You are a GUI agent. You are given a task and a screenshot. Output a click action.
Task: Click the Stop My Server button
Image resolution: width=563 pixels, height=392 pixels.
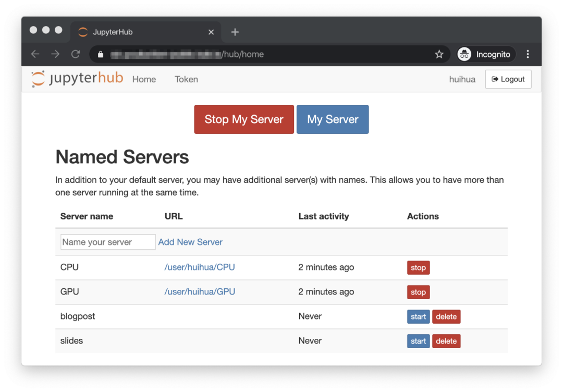pyautogui.click(x=244, y=119)
